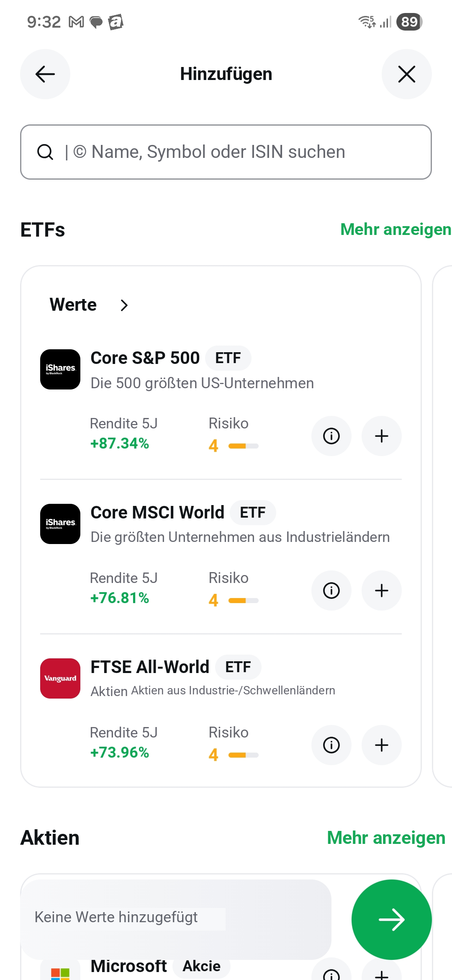Select the iShares Core S&P 500 logo
Screen dimensions: 452x980
click(60, 369)
